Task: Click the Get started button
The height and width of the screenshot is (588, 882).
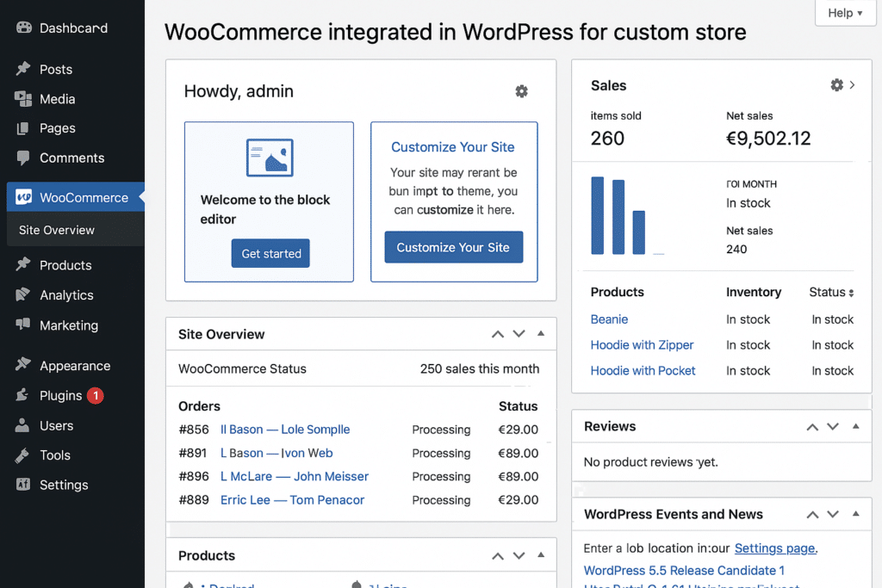Action: click(270, 253)
